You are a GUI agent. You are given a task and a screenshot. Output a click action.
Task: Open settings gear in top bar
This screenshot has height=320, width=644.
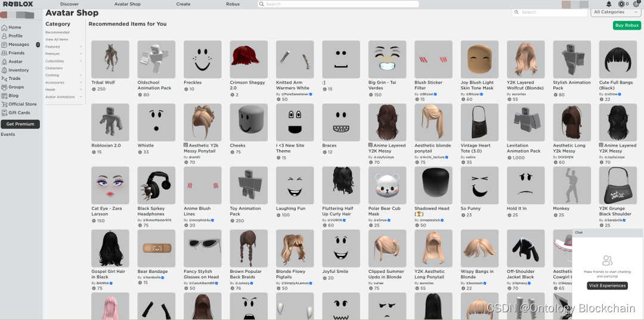(x=636, y=4)
